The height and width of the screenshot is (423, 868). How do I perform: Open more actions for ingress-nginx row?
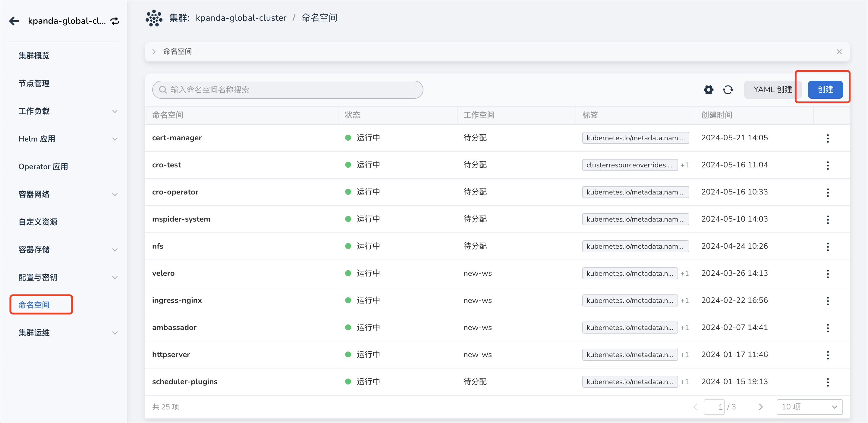(828, 300)
